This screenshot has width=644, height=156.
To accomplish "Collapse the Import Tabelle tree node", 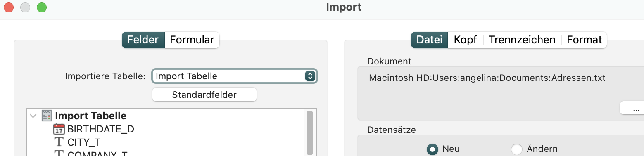I will coord(33,116).
